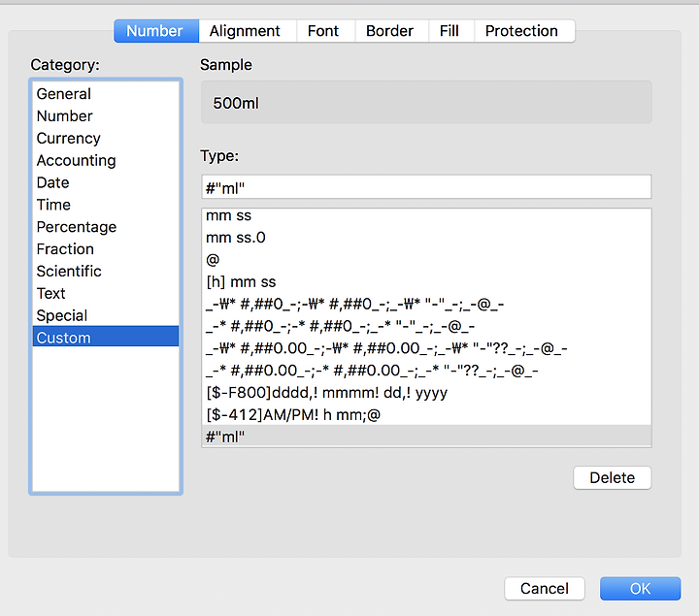Select the Time category
This screenshot has width=699, height=616.
(x=106, y=205)
